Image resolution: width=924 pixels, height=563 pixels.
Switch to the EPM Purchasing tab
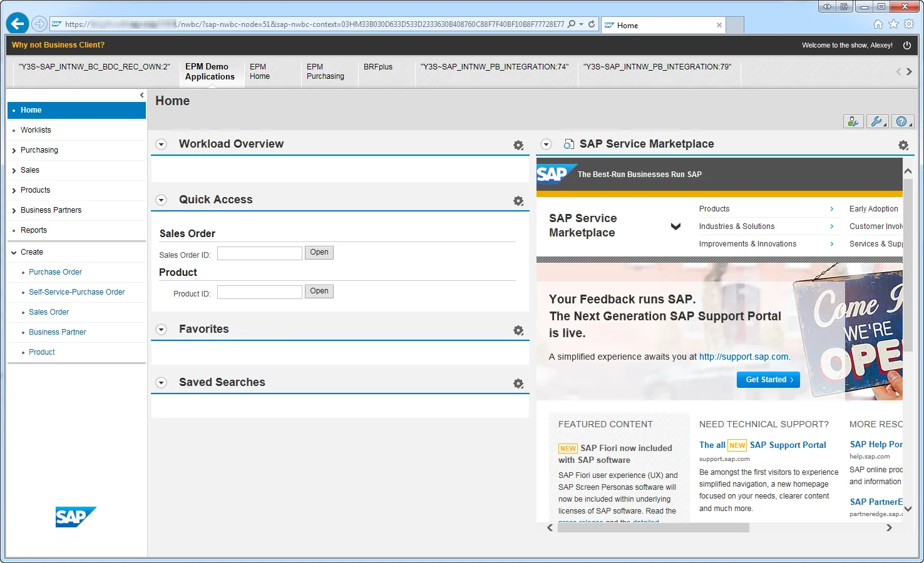325,72
